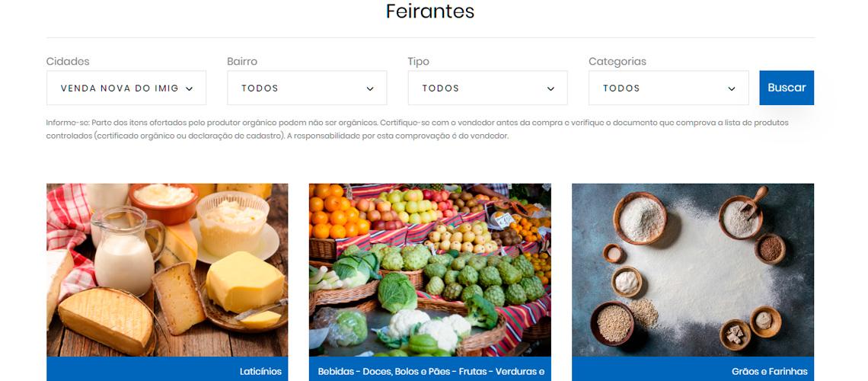Click the Laticínios category label
Viewport: 868px width, 381px height.
pos(260,372)
